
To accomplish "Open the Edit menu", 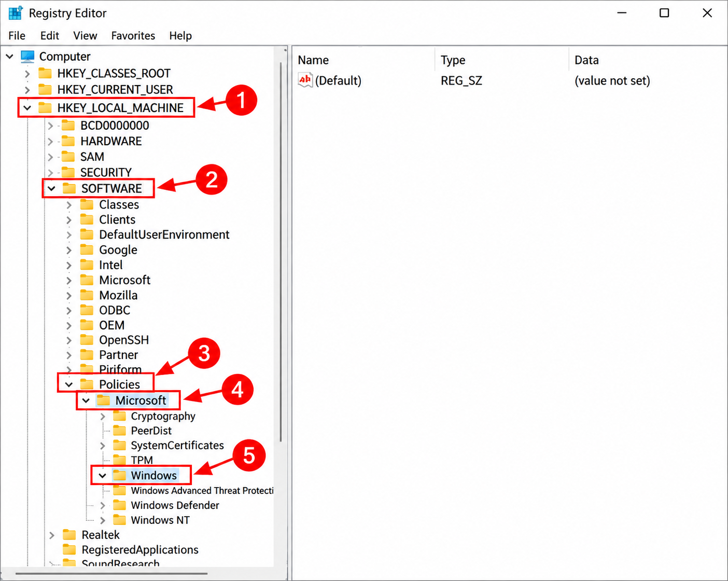I will click(49, 36).
